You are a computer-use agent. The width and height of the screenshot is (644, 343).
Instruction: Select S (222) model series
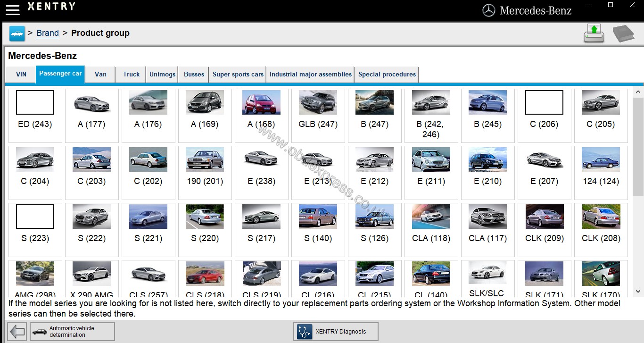tap(92, 230)
